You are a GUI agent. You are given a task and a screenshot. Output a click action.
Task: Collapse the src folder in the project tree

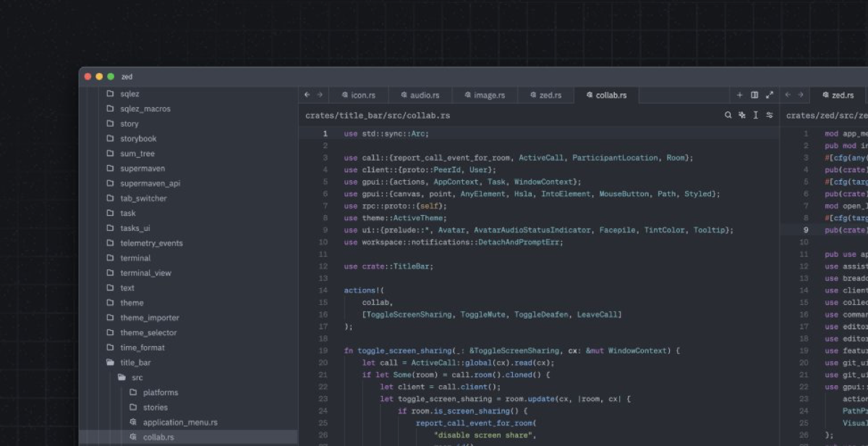click(137, 377)
